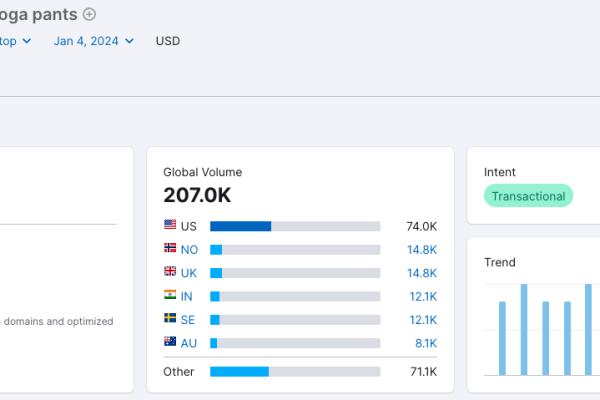Click the USD currency label
Image resolution: width=600 pixels, height=400 pixels.
tap(168, 41)
